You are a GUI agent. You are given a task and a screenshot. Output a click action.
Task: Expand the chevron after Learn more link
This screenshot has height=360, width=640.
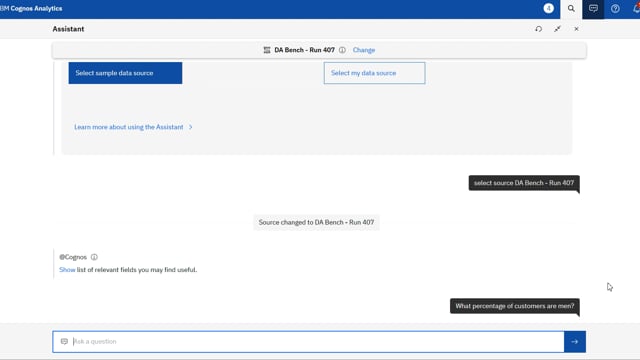coord(190,127)
